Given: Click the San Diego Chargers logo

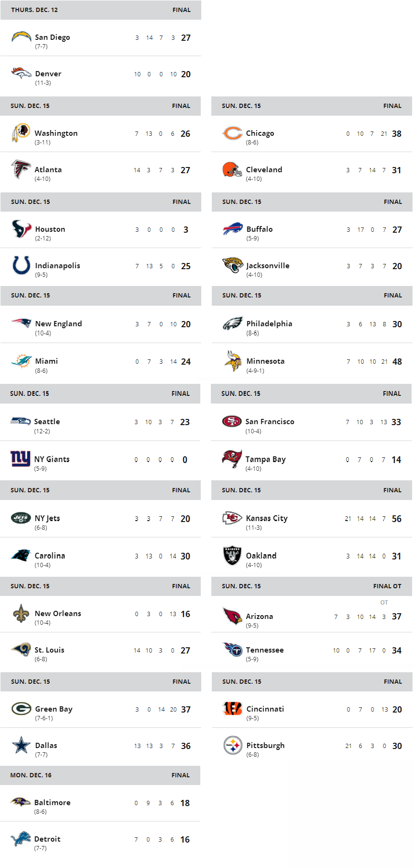Looking at the screenshot, I should pyautogui.click(x=21, y=36).
